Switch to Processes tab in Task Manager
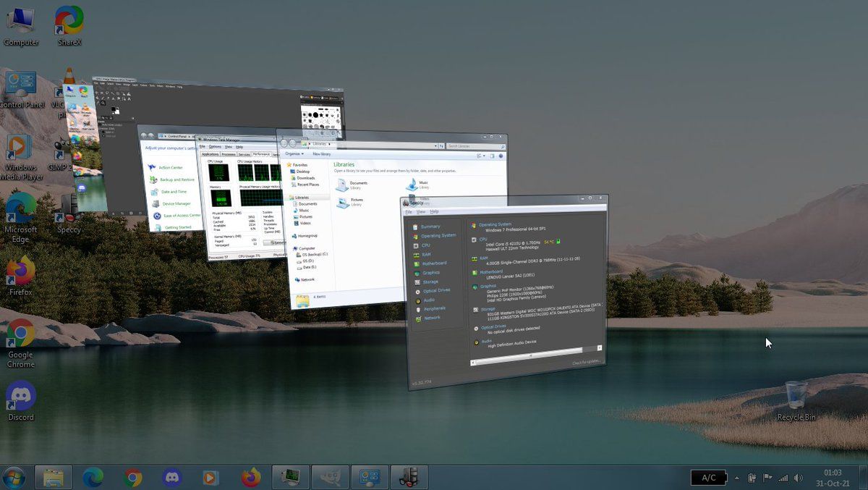The height and width of the screenshot is (490, 868). click(229, 154)
